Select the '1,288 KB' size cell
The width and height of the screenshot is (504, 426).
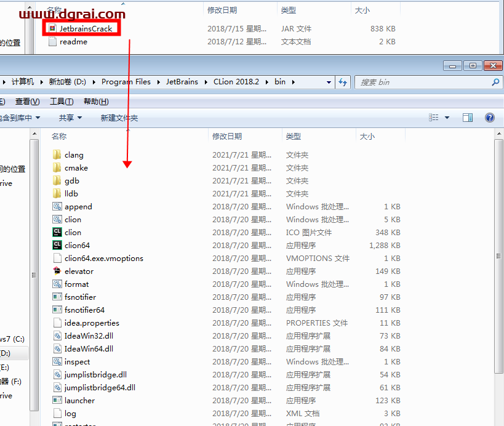tap(385, 245)
